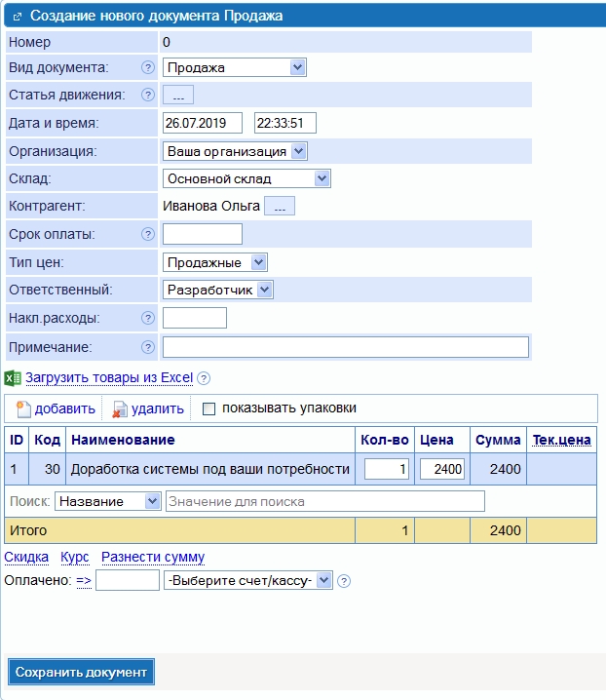Click the contractor name Иванова Ольга
The width and height of the screenshot is (606, 700).
211,206
